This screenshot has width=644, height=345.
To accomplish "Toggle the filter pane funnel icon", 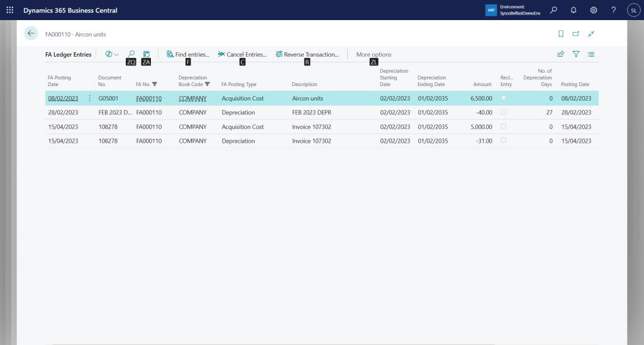I will tap(576, 55).
